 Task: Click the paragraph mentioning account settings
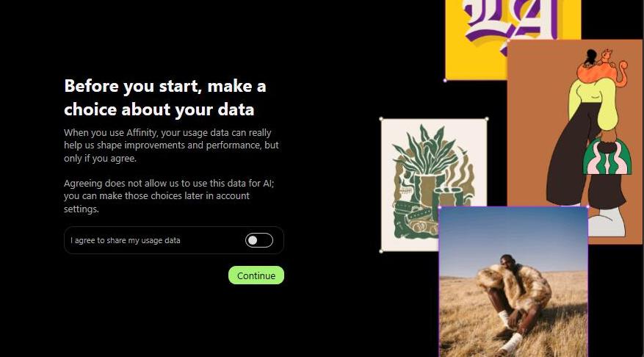click(x=169, y=196)
